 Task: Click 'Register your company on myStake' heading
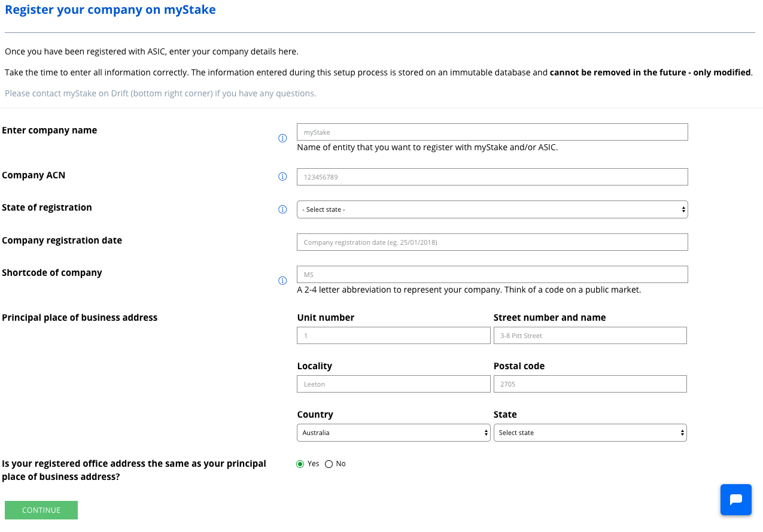pyautogui.click(x=110, y=10)
